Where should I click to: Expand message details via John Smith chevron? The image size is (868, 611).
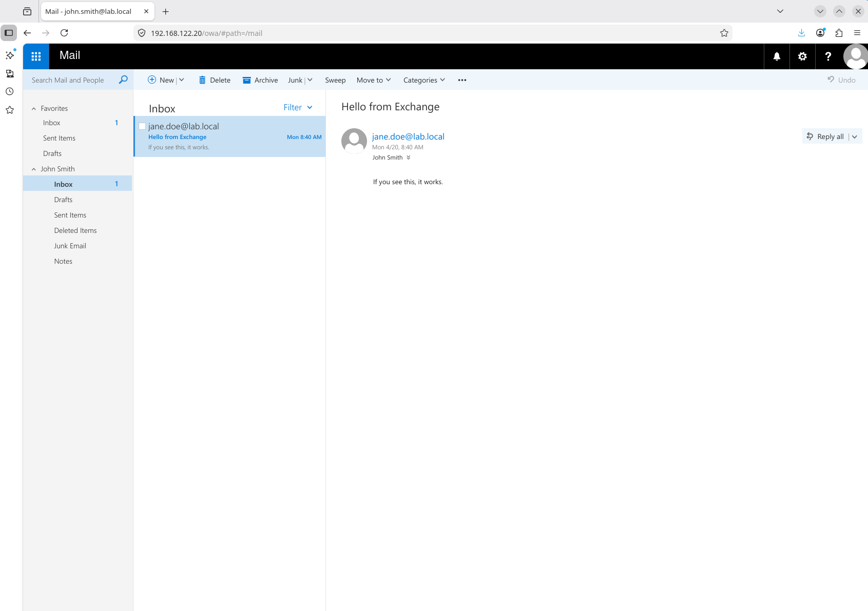pos(408,157)
